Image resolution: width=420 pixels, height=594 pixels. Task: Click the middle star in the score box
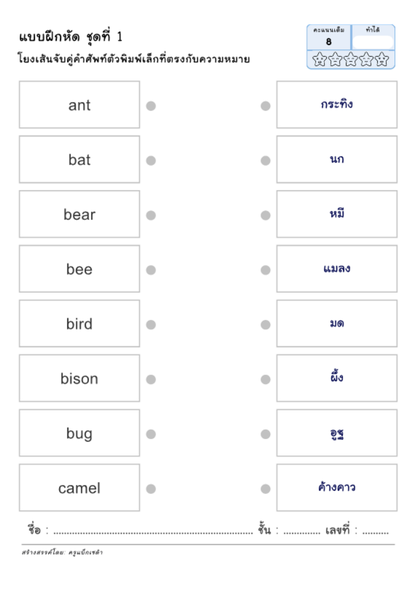coord(351,59)
